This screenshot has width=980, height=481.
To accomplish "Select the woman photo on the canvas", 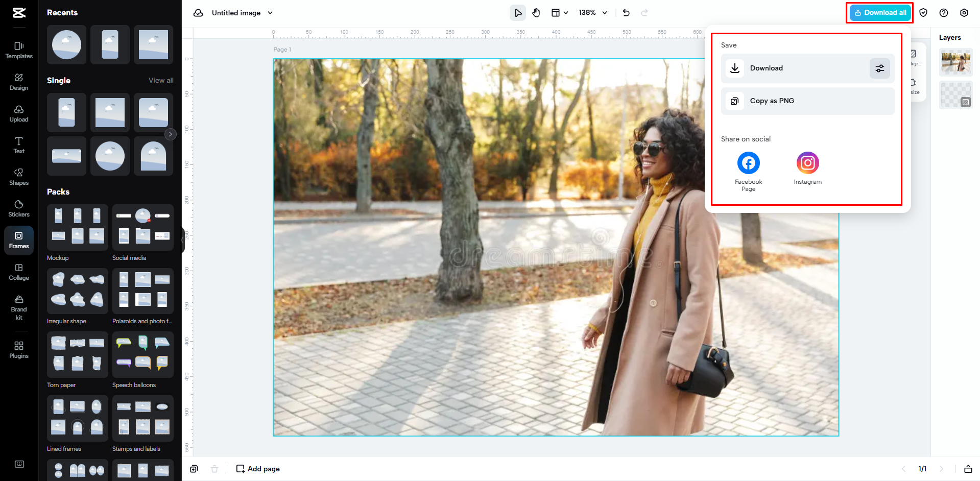I will (556, 247).
